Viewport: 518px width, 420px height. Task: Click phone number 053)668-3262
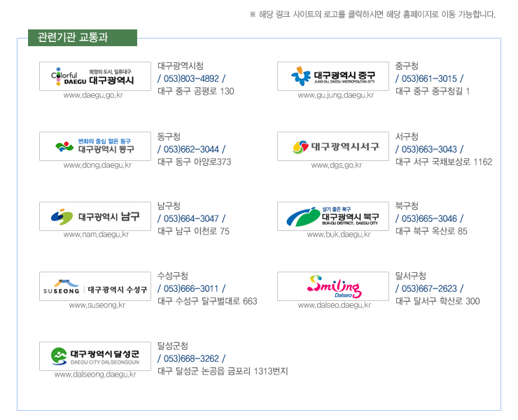(x=191, y=358)
